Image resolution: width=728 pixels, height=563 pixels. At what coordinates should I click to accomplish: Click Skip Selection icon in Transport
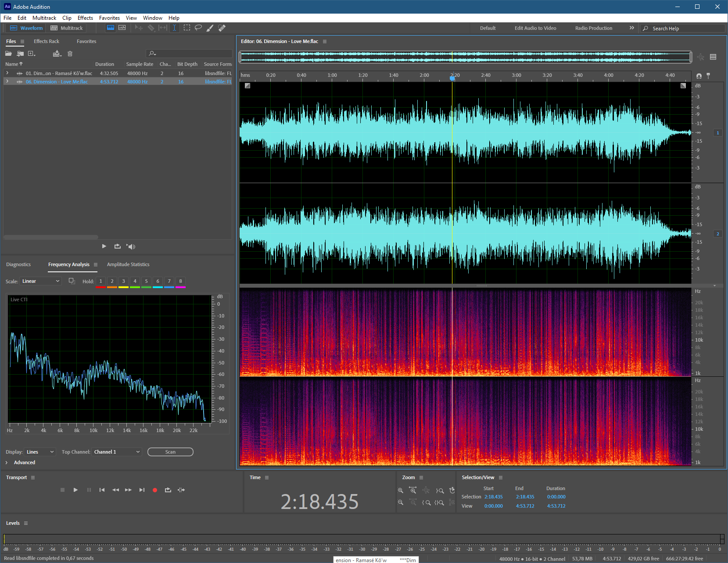pyautogui.click(x=181, y=490)
